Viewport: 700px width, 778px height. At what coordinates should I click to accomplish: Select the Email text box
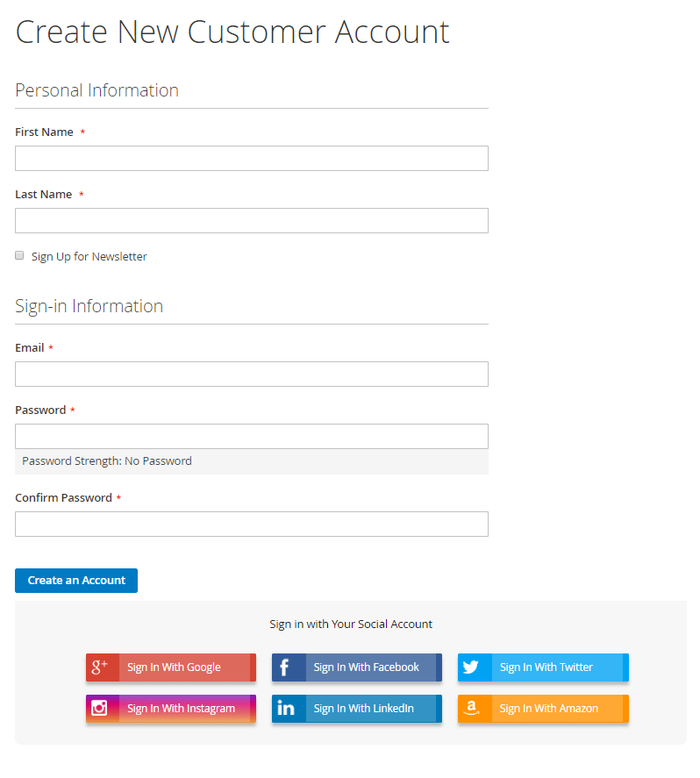(252, 375)
